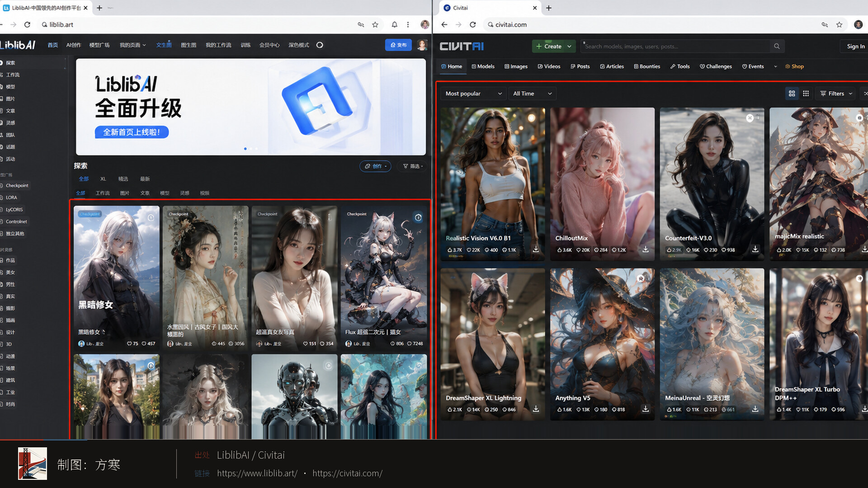Open the Models tab in Civitai
Image resolution: width=868 pixels, height=488 pixels.
coord(483,66)
